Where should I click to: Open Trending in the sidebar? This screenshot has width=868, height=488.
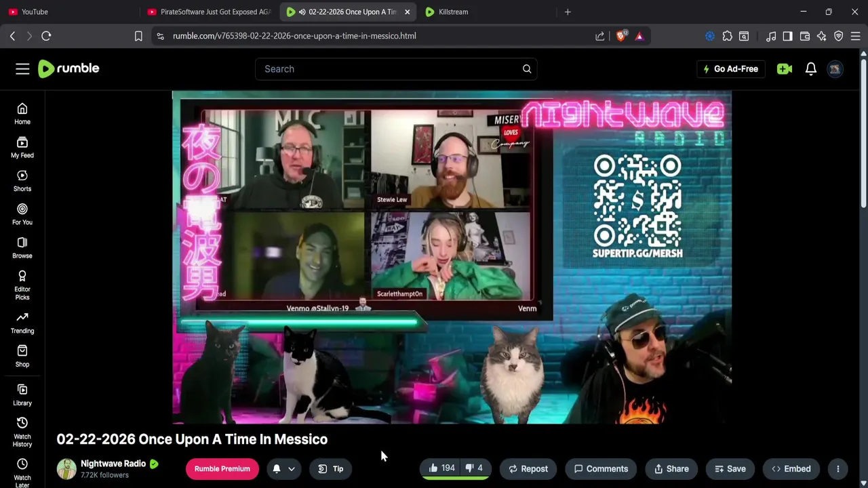22,323
